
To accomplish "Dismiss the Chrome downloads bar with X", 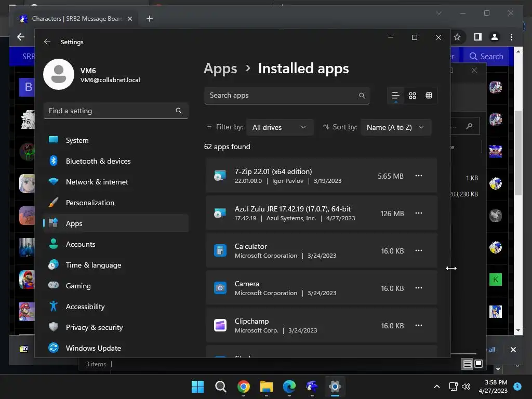I will (x=513, y=350).
